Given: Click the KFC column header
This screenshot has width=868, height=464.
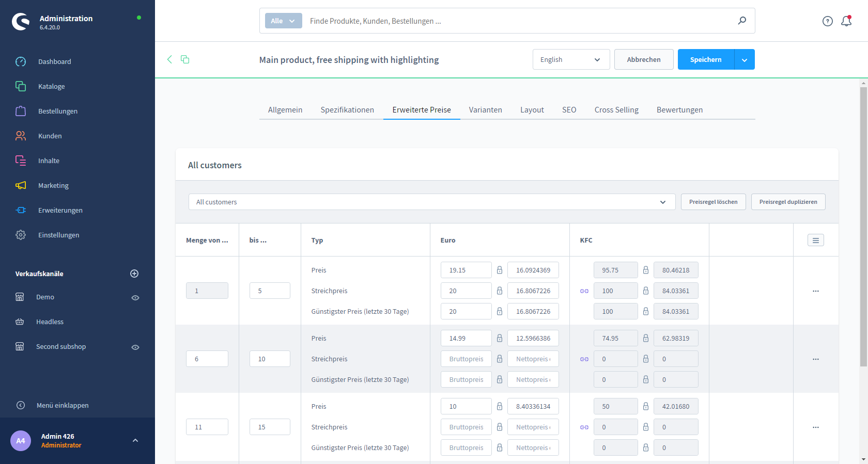Looking at the screenshot, I should 639,240.
